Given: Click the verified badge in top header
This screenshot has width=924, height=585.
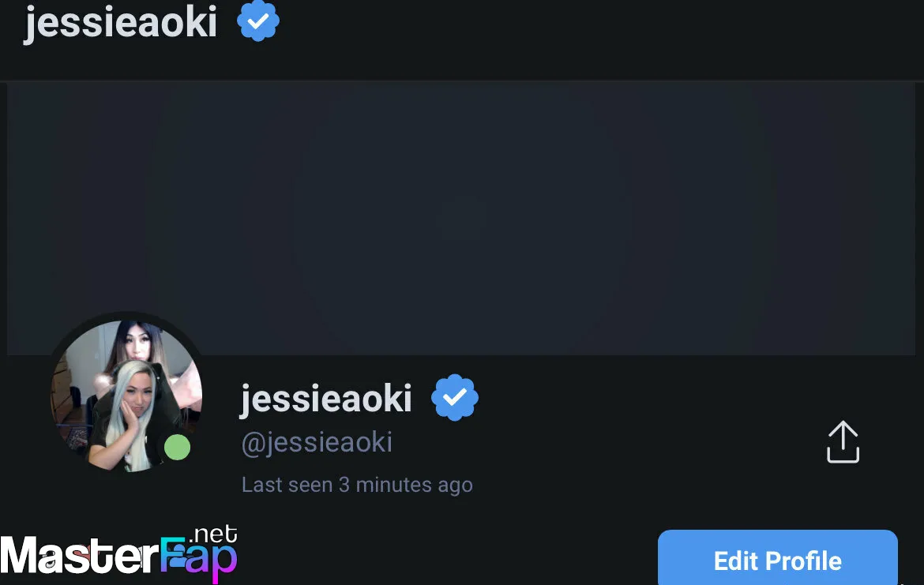Looking at the screenshot, I should [258, 21].
